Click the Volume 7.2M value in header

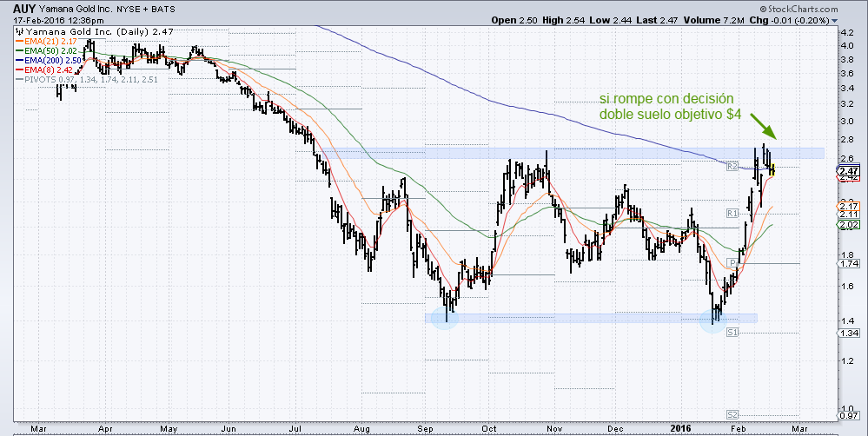tap(713, 21)
